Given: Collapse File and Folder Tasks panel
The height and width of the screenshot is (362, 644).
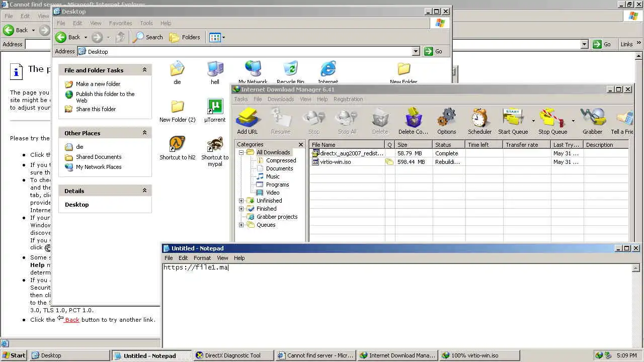Looking at the screenshot, I should coord(144,70).
